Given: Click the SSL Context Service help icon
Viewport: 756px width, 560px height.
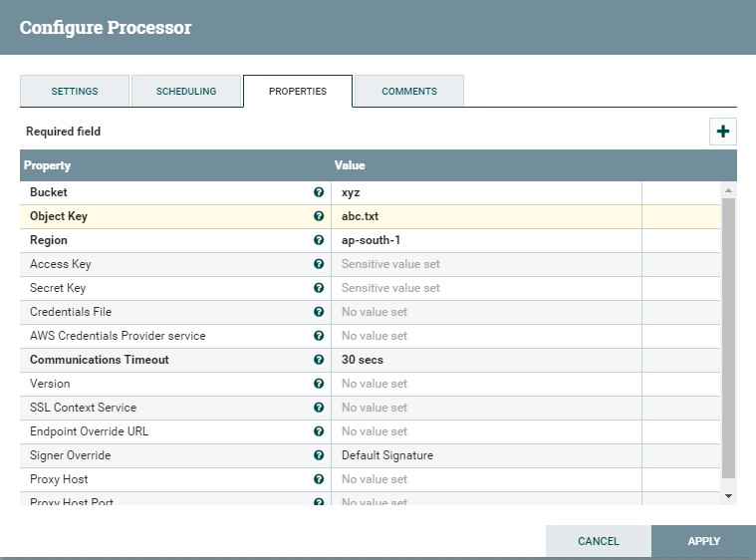Looking at the screenshot, I should pos(319,408).
